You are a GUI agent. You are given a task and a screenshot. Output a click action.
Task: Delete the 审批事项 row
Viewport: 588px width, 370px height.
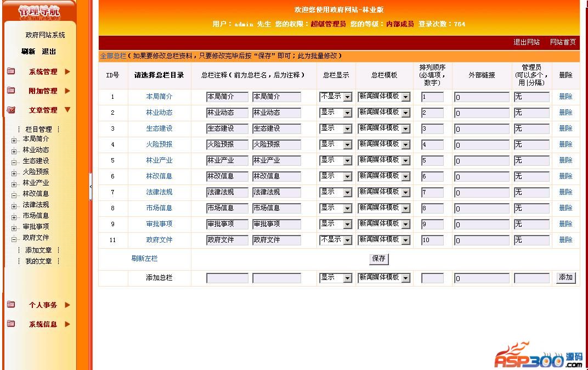[x=566, y=223]
